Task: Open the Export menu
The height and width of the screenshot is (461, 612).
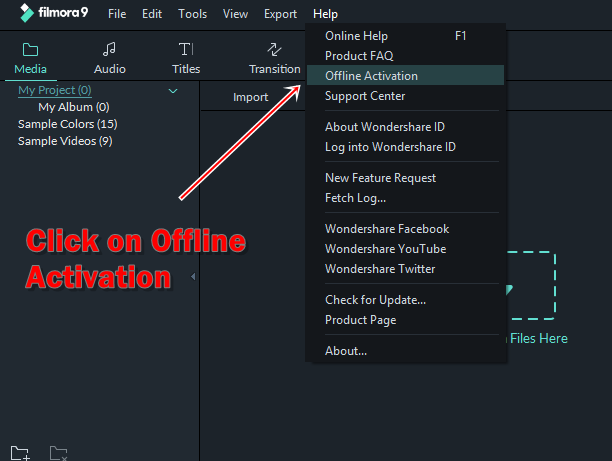Action: [280, 14]
